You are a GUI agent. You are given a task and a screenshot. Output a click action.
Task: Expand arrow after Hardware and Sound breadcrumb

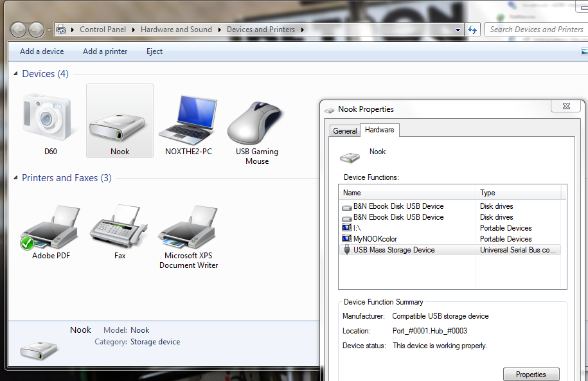click(219, 30)
